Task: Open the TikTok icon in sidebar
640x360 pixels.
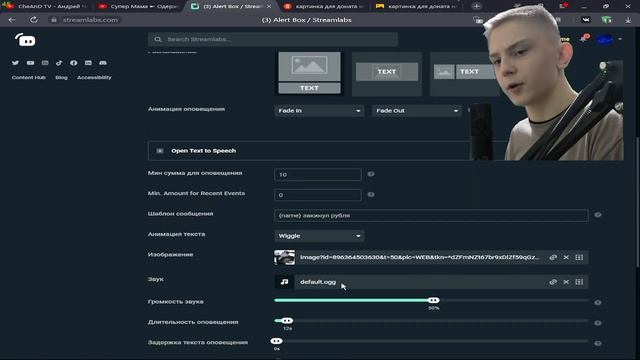Action: (59, 63)
